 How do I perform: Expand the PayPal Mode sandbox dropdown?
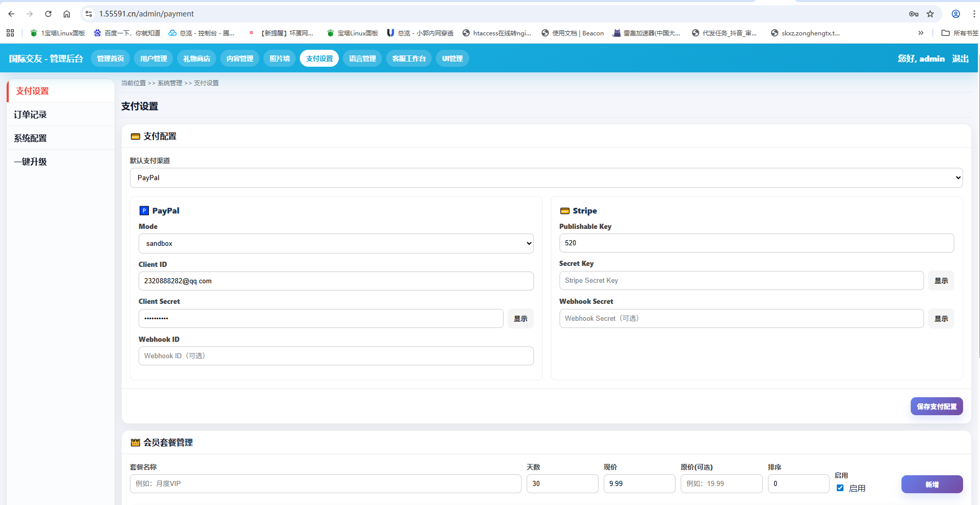pyautogui.click(x=336, y=244)
